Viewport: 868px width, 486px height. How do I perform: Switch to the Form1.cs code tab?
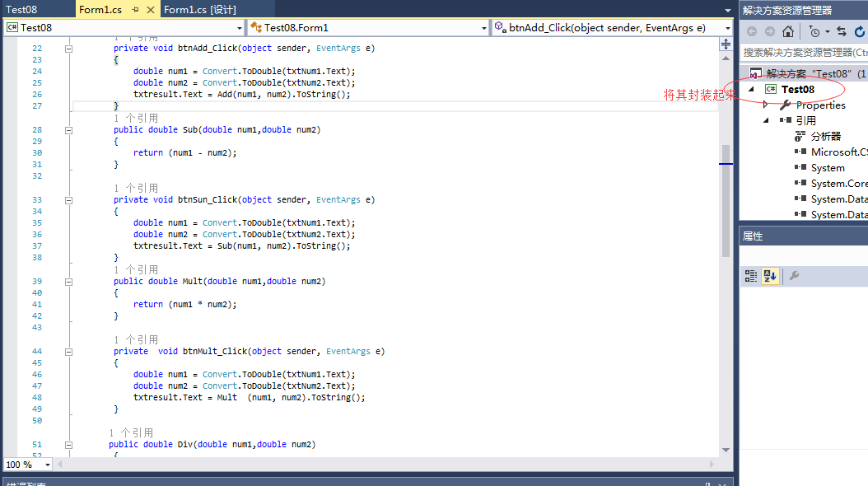100,9
